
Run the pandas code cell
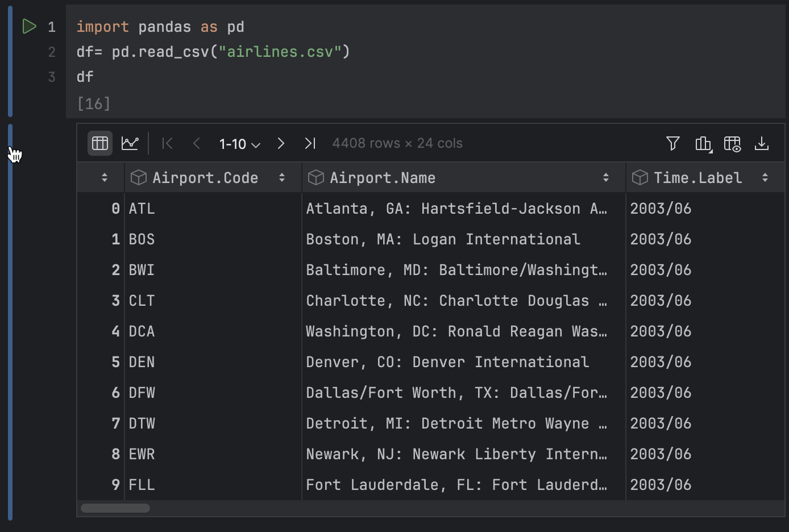click(29, 26)
